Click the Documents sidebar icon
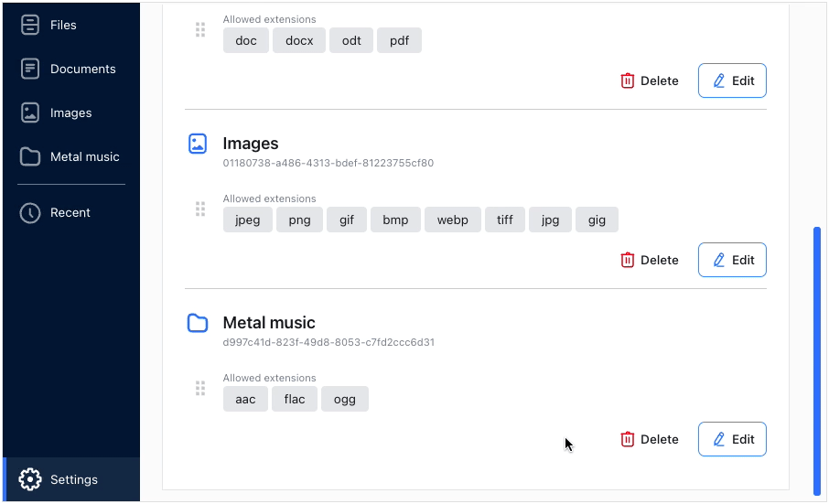 [x=30, y=69]
